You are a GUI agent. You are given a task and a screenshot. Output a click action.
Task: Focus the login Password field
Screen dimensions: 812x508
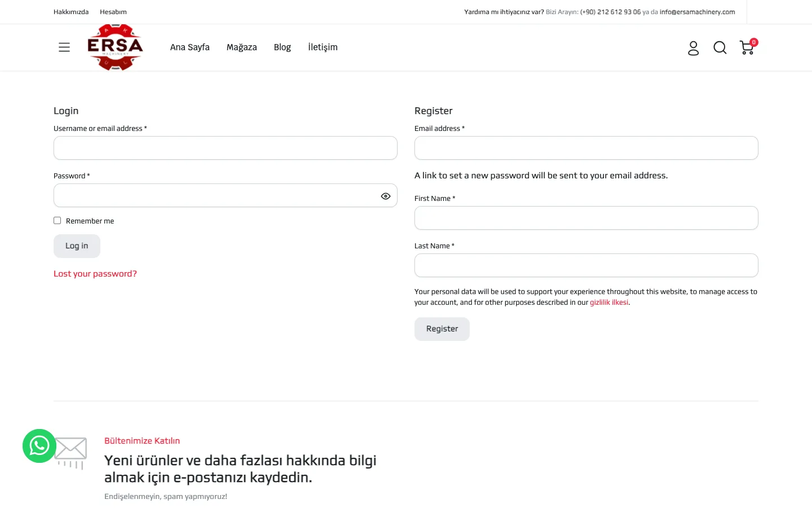click(x=226, y=195)
